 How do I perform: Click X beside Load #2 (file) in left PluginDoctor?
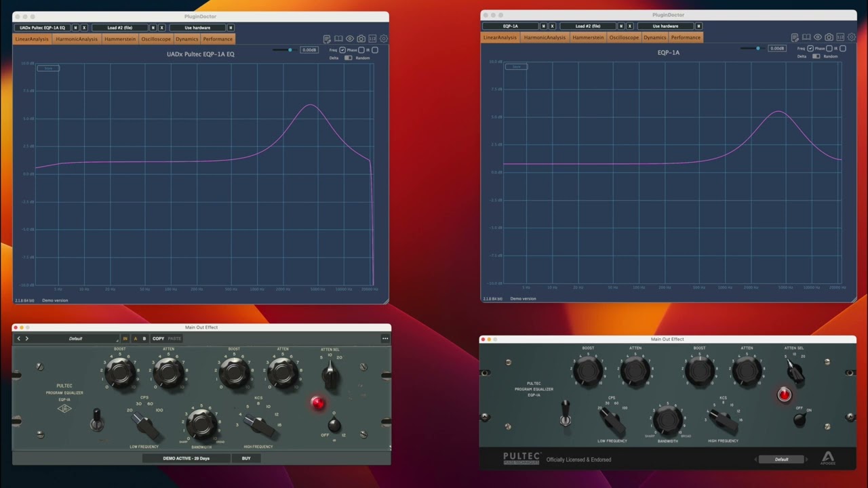click(x=162, y=28)
